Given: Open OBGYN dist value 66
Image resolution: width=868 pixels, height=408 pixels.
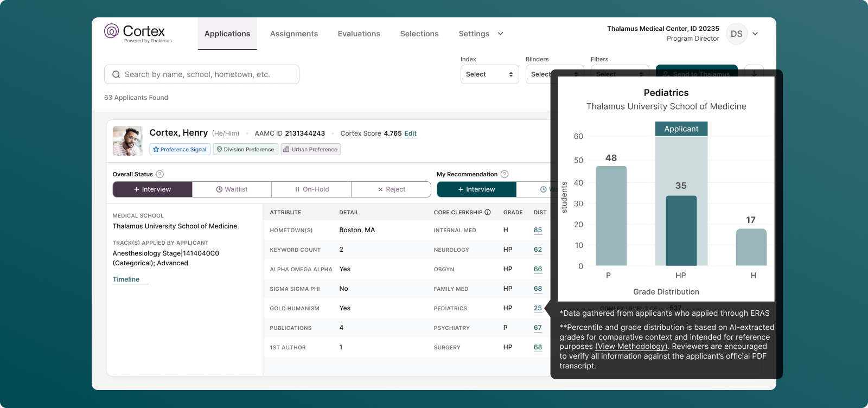Looking at the screenshot, I should [x=538, y=269].
